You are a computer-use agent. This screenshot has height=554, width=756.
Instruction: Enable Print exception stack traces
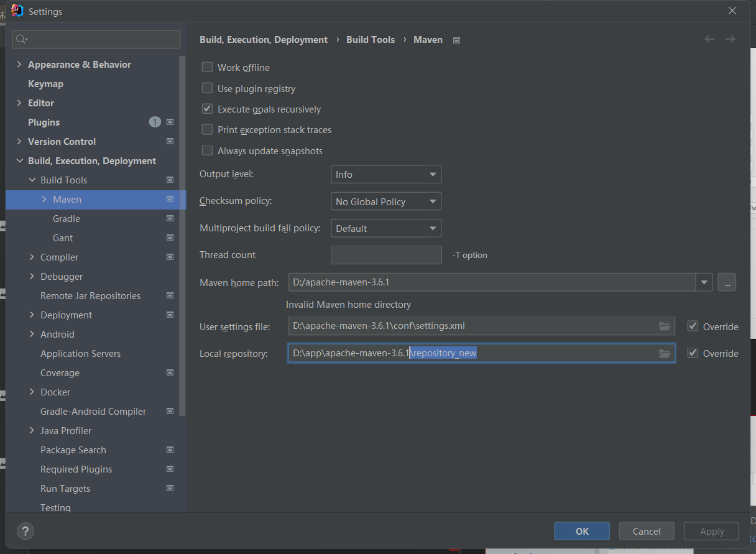click(207, 129)
